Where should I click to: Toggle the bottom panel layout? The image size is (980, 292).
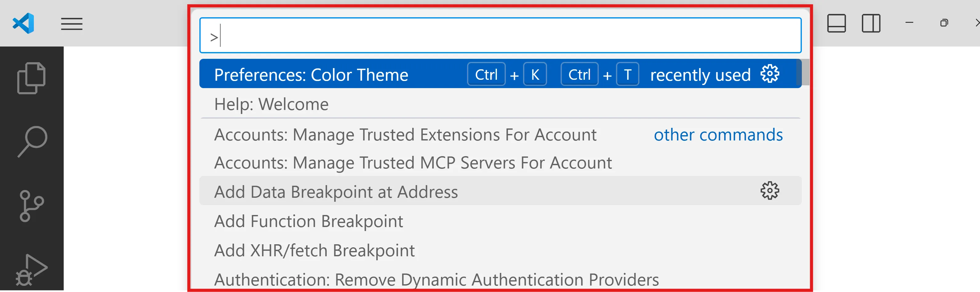pos(836,23)
